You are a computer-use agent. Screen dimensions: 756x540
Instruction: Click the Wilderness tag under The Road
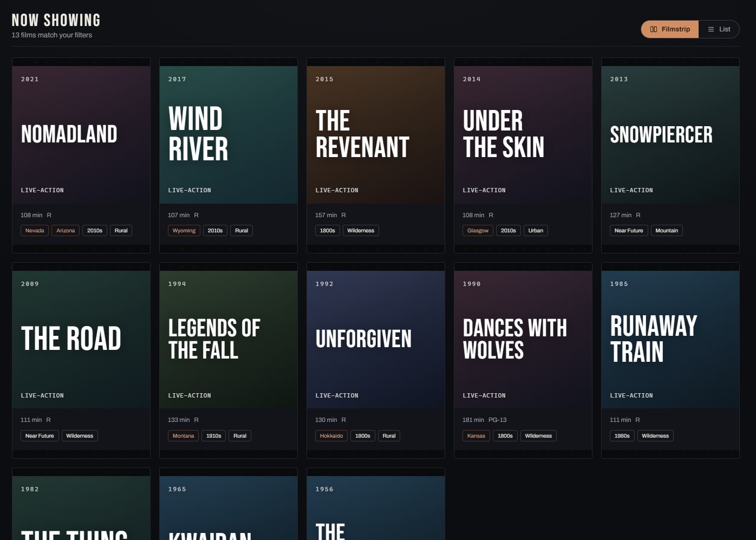80,436
